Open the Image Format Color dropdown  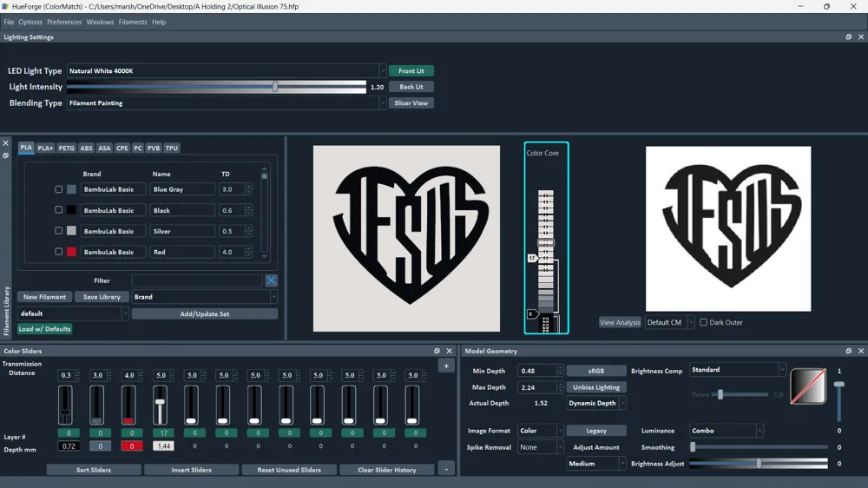(540, 431)
